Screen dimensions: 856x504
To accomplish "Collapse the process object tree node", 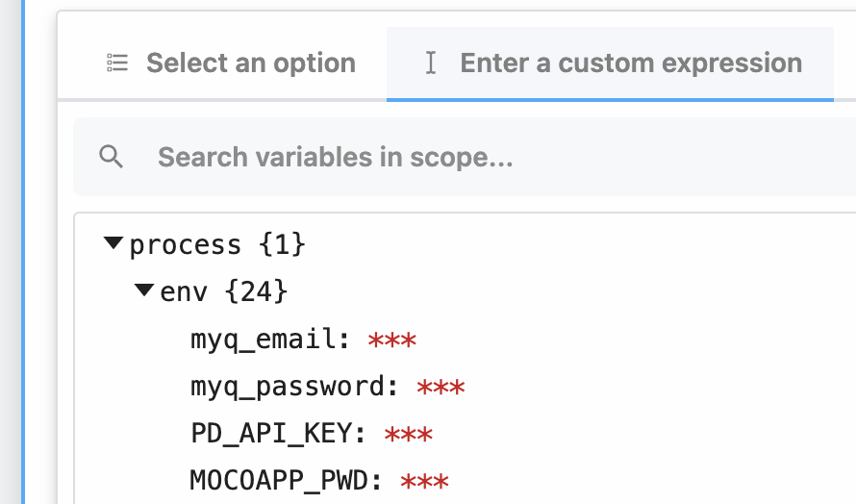I will point(113,242).
